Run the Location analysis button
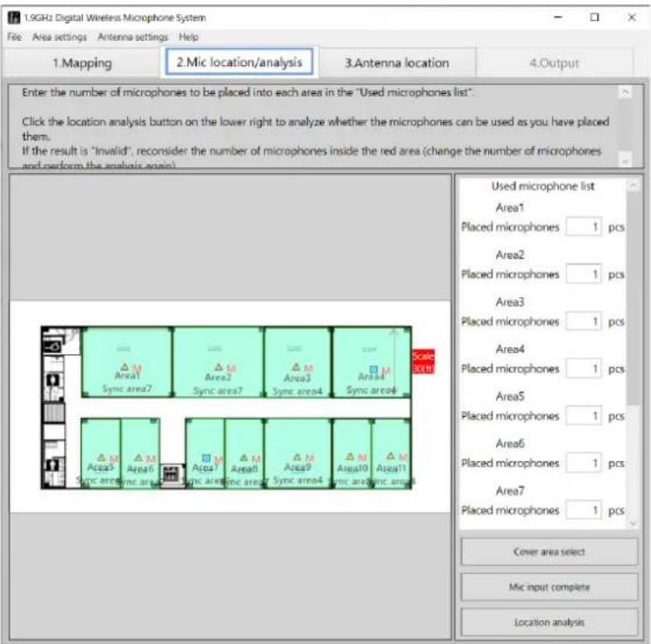 549,622
